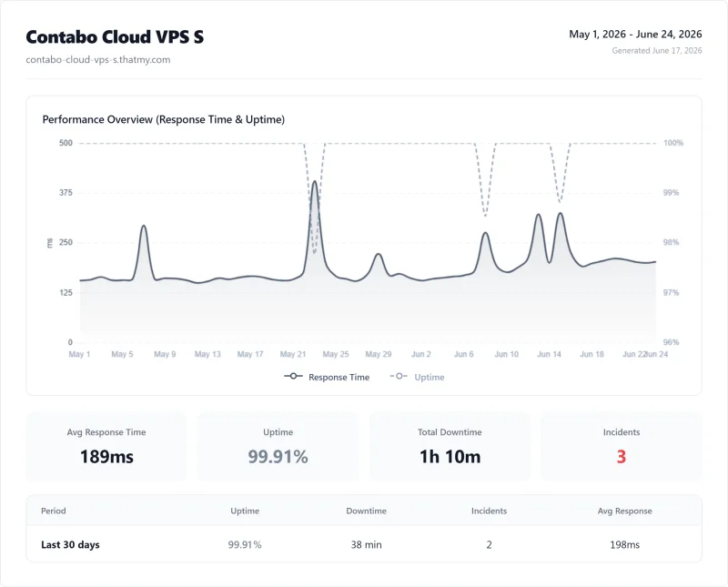Click the May 29 x-axis label
Screen dimensions: 728x587
coord(379,354)
